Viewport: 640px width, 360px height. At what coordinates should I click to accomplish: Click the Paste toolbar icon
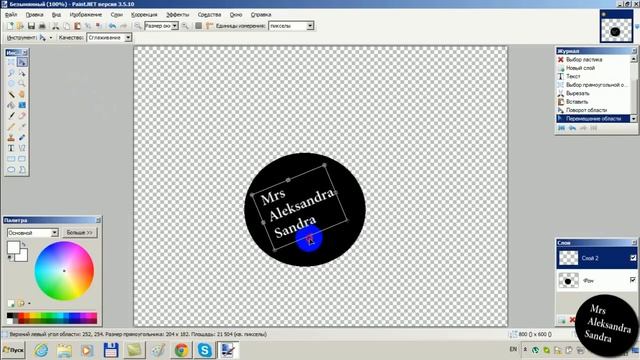(77, 26)
